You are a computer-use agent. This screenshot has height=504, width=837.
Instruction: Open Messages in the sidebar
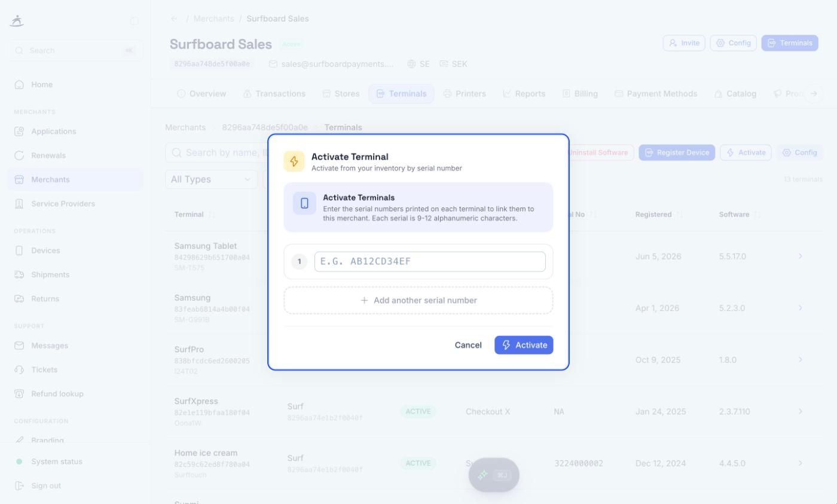coord(75,346)
